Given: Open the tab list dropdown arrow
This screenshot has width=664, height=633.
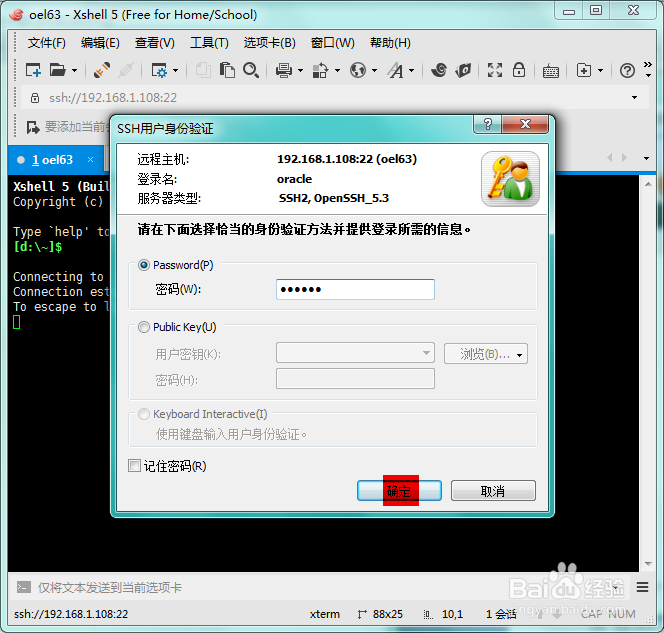Looking at the screenshot, I should click(646, 158).
